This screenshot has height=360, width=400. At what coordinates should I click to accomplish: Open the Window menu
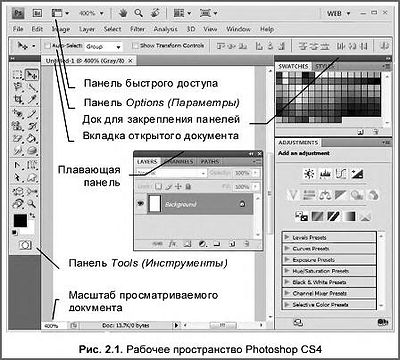point(238,29)
